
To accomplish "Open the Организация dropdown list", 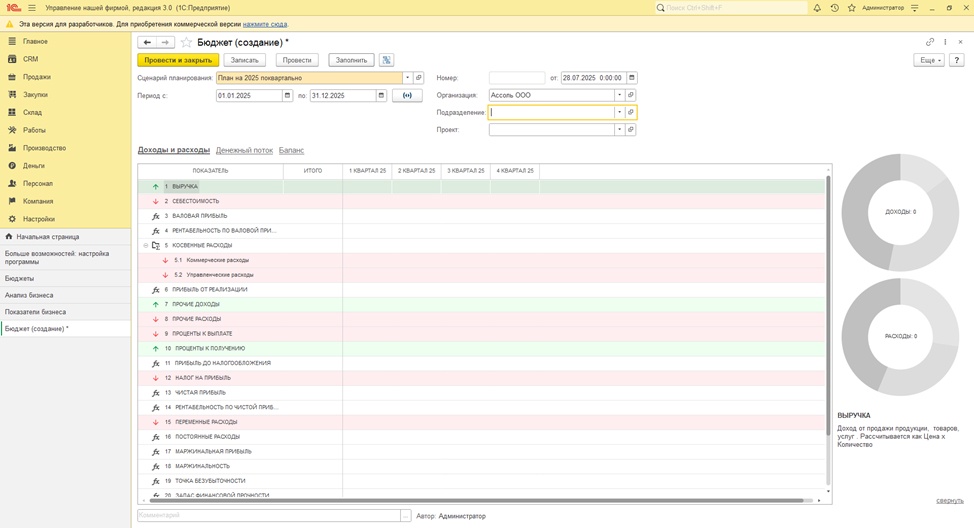I will 619,96.
